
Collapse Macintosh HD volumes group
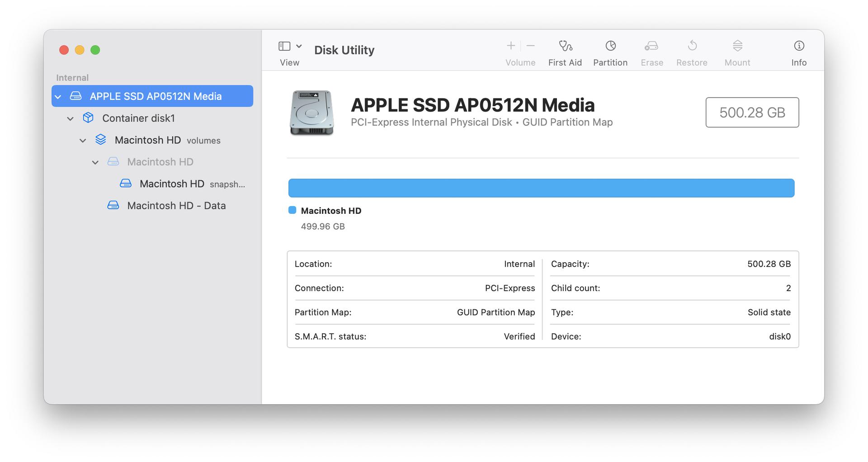(x=83, y=141)
